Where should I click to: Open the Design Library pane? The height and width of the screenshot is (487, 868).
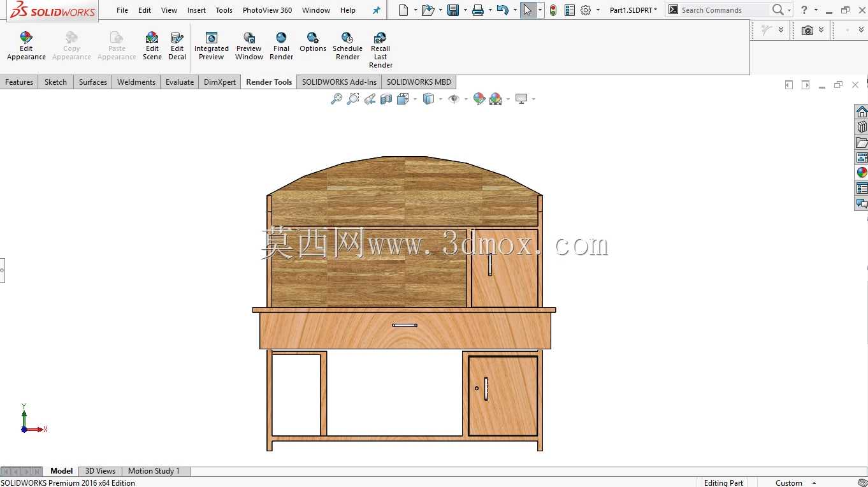pos(862,127)
